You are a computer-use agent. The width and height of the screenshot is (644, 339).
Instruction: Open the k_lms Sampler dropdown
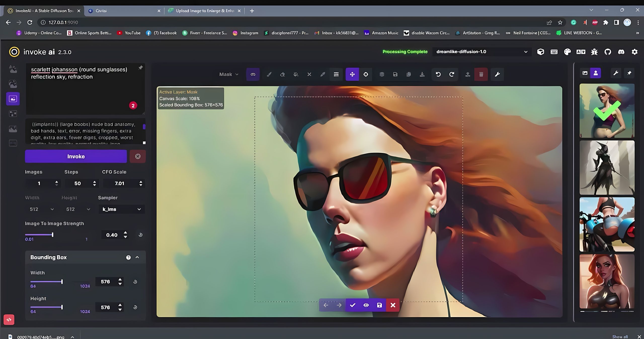pyautogui.click(x=122, y=209)
